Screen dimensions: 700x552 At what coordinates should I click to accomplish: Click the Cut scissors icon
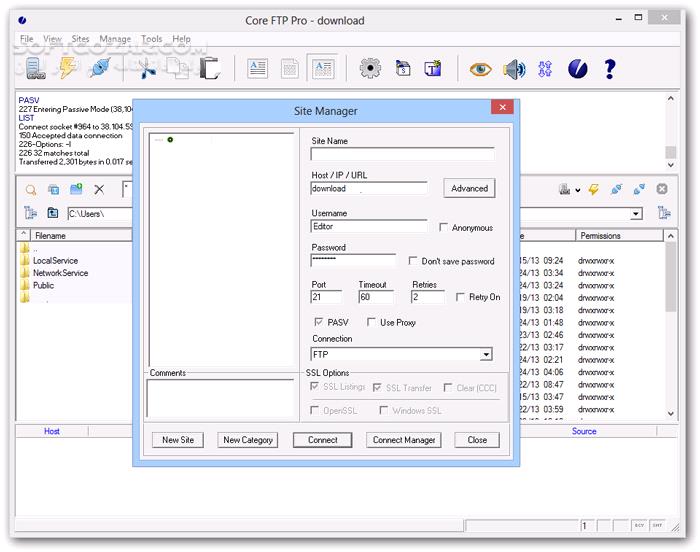pyautogui.click(x=146, y=69)
